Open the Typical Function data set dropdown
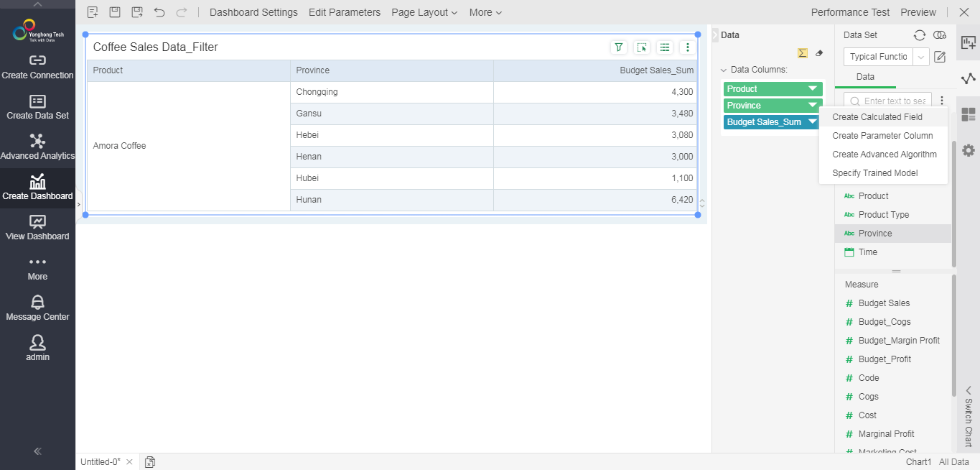This screenshot has width=980, height=470. click(x=920, y=57)
